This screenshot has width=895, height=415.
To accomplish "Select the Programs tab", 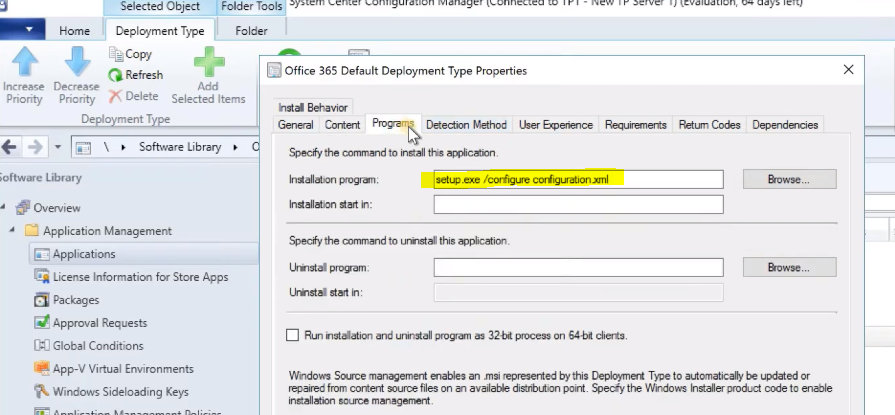I will [x=393, y=123].
